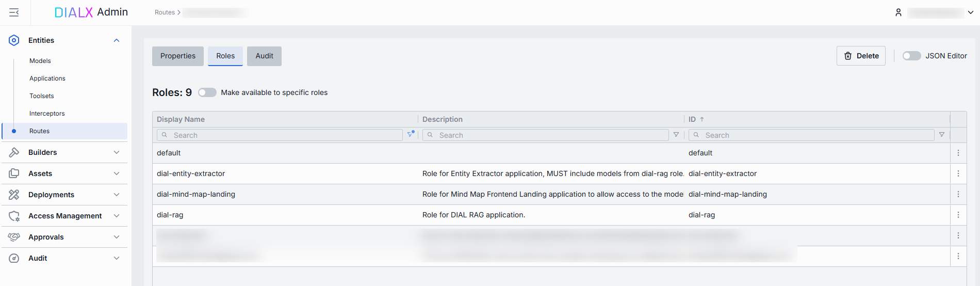The height and width of the screenshot is (286, 980).
Task: Click the user profile icon
Action: (898, 12)
